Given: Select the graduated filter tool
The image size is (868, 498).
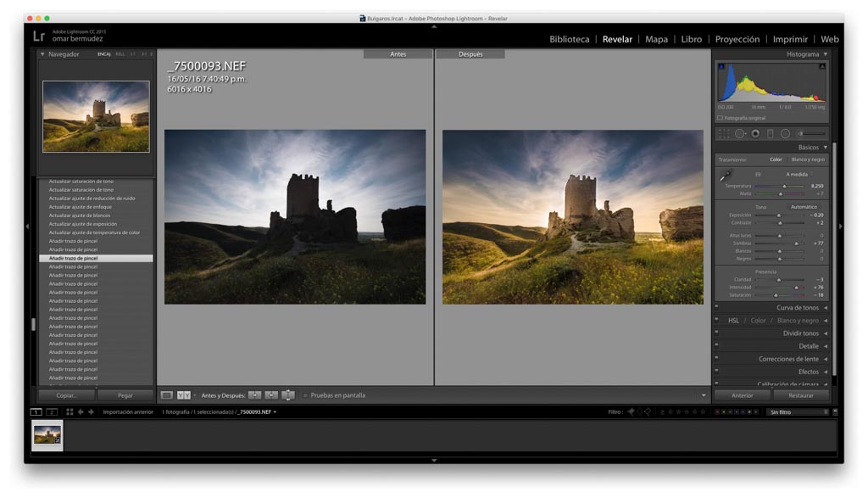Looking at the screenshot, I should coord(770,133).
